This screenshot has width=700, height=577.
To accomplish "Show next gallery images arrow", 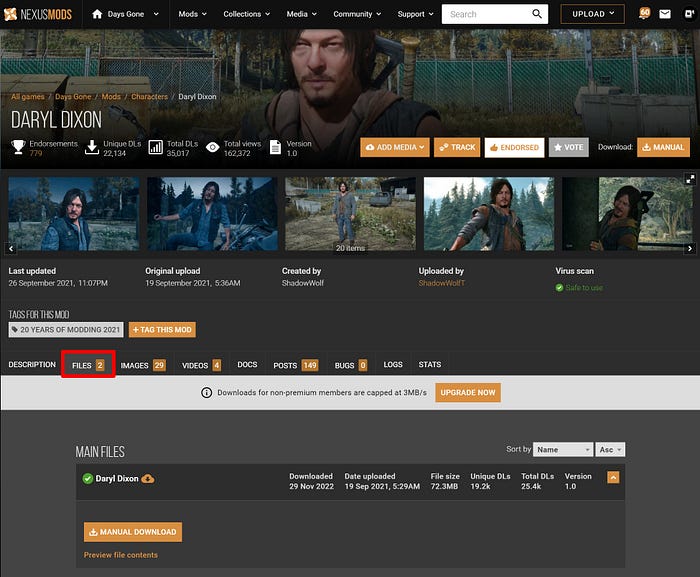I will 690,248.
